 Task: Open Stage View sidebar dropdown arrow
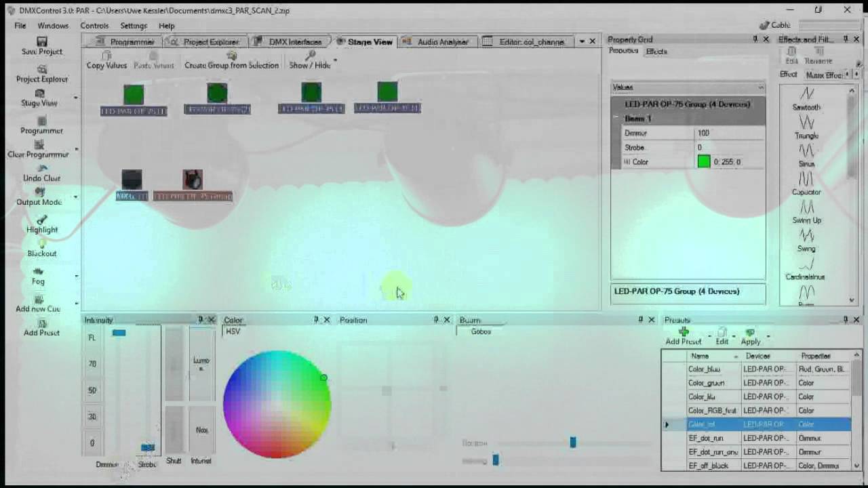pyautogui.click(x=76, y=98)
